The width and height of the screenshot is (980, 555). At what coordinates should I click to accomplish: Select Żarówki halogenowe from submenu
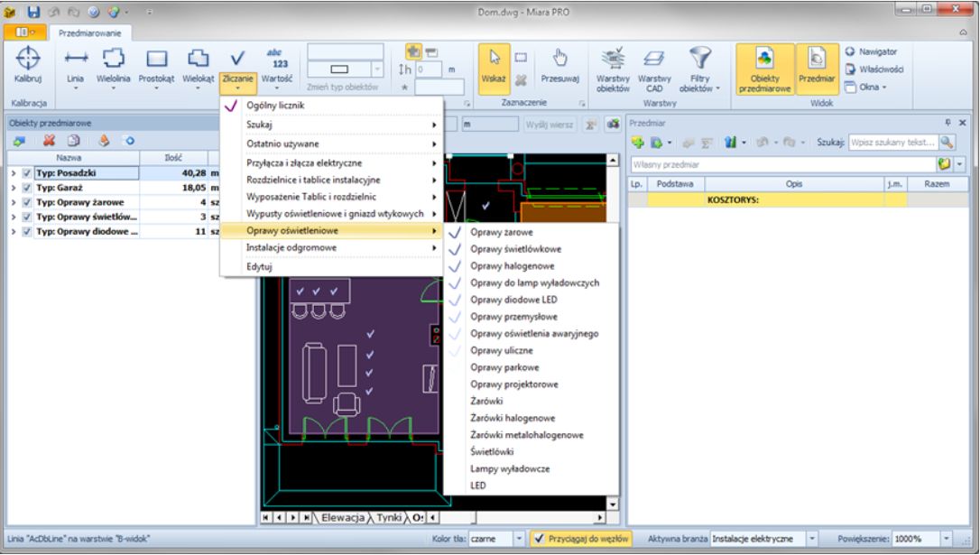[x=532, y=418]
